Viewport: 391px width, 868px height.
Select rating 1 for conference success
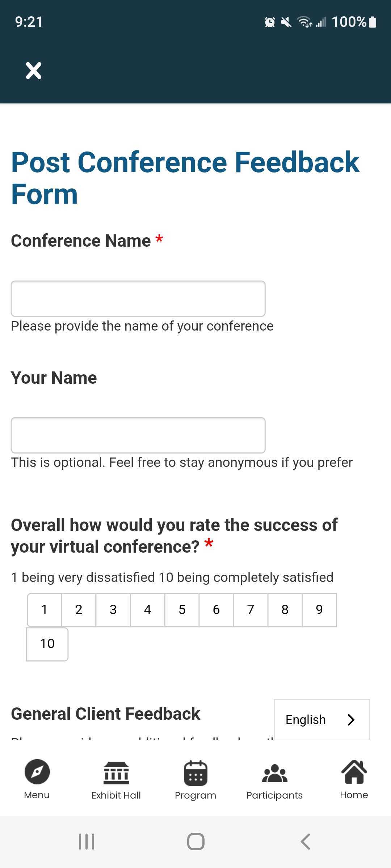[44, 610]
